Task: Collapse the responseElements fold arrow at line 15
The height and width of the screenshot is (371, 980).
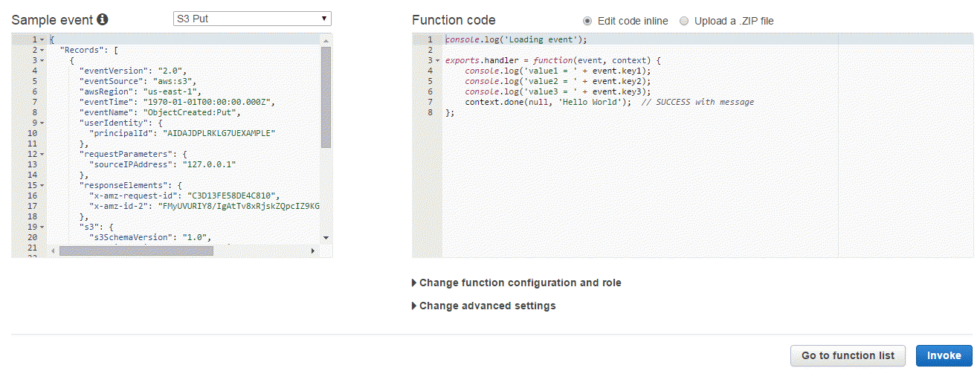Action: point(42,185)
